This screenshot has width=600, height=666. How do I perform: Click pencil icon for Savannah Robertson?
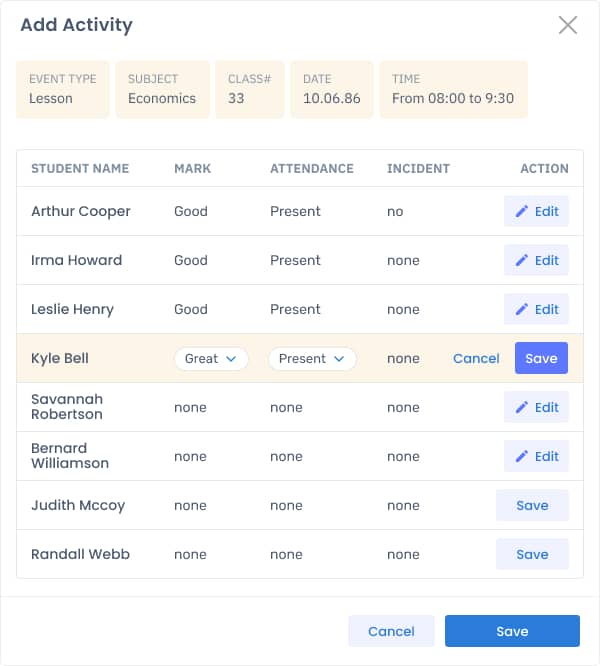pos(521,407)
